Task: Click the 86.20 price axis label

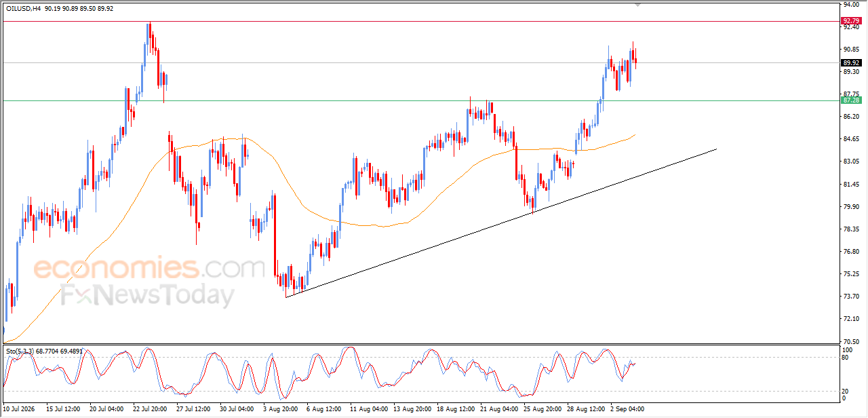Action: (851, 117)
